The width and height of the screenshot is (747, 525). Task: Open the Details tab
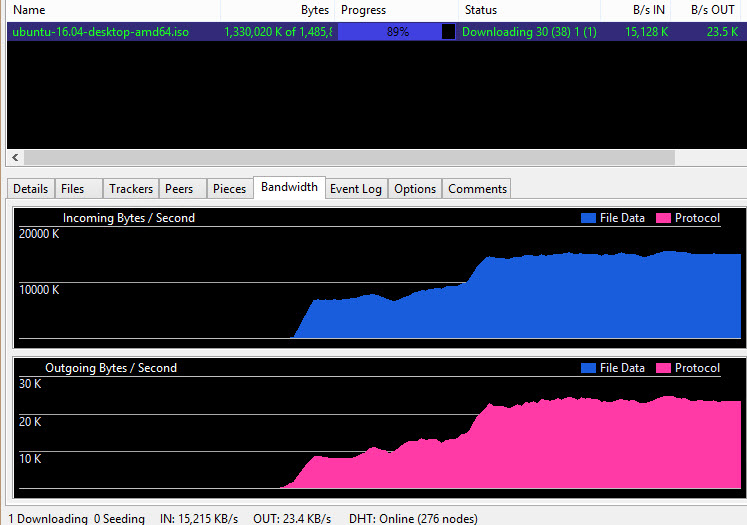coord(30,189)
